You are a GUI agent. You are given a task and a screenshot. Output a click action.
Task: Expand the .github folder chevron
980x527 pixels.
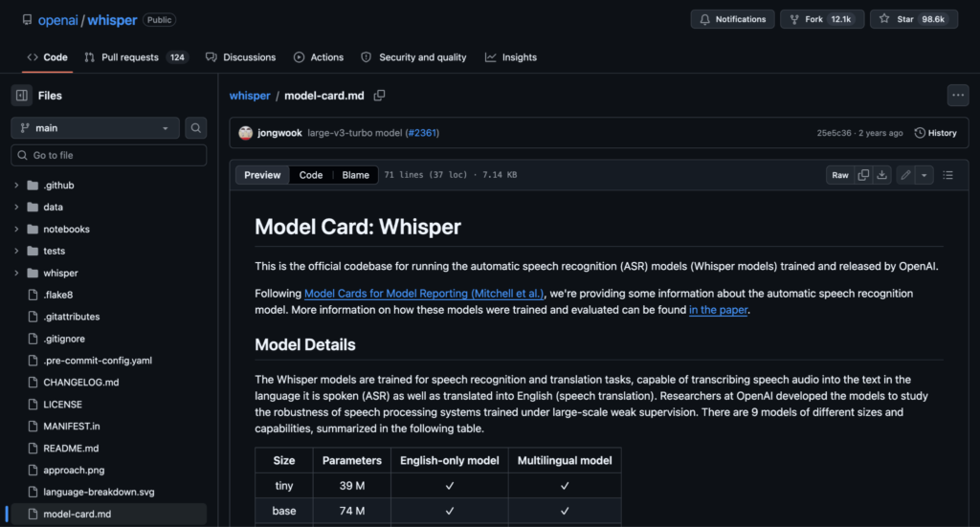coord(16,186)
